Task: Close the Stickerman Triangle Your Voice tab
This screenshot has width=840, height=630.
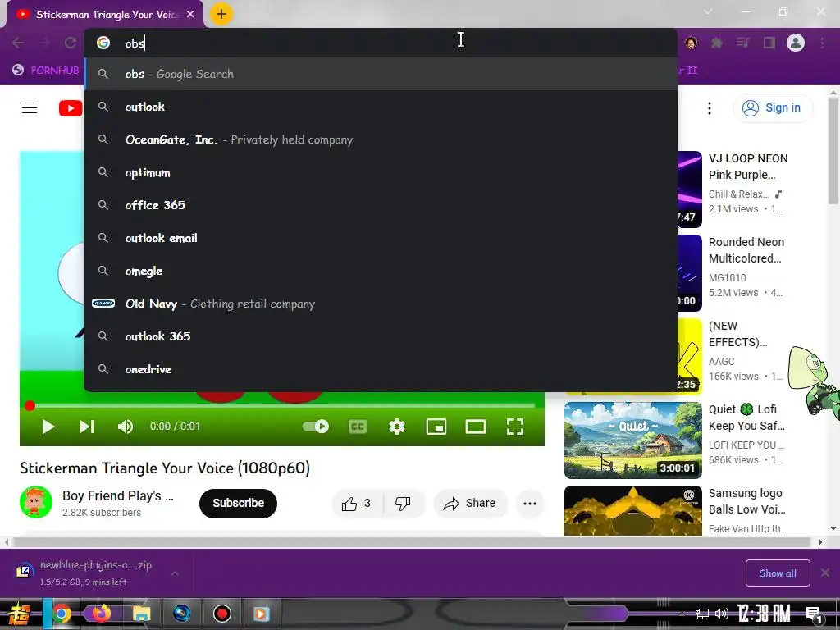Action: click(190, 15)
